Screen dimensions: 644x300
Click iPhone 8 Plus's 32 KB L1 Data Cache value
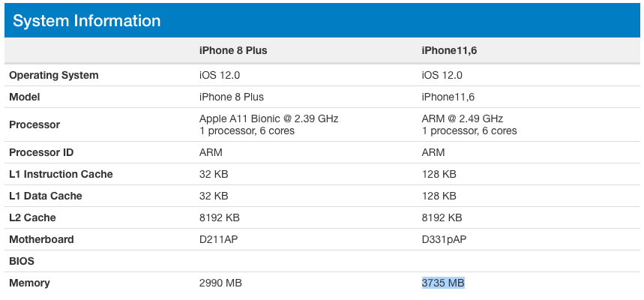click(x=214, y=196)
